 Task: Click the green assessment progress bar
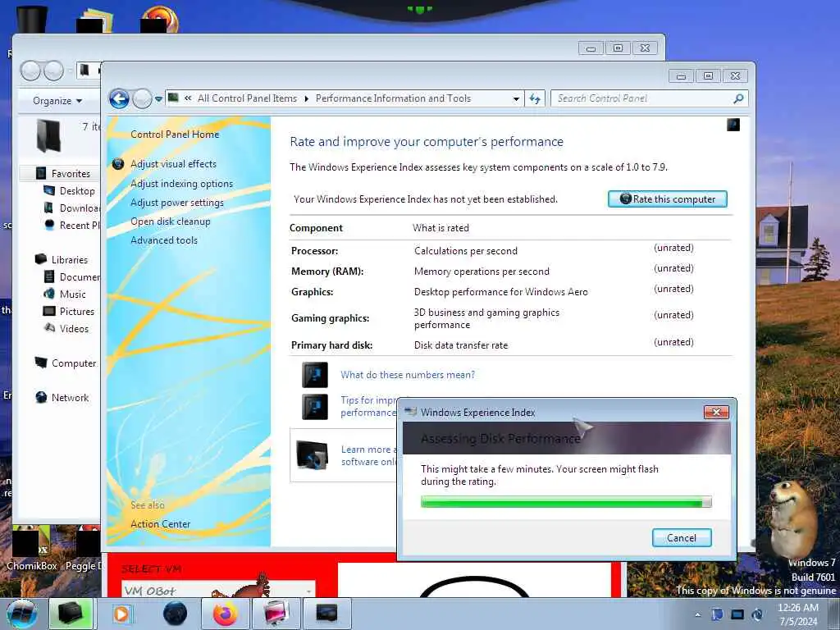point(566,502)
